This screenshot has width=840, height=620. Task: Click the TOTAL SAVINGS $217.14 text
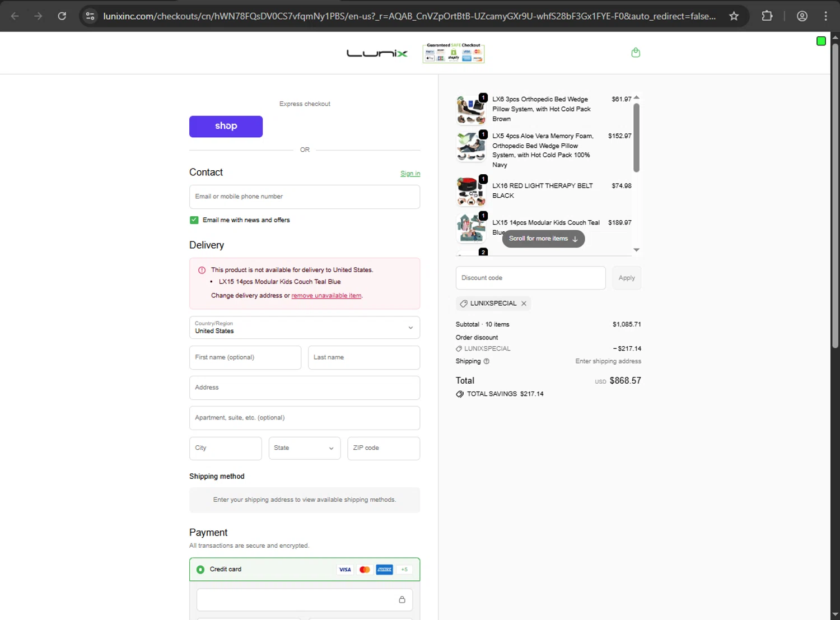505,394
